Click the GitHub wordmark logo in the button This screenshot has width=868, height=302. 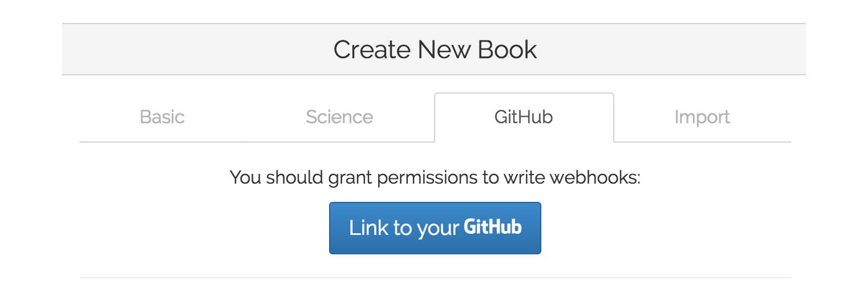492,227
